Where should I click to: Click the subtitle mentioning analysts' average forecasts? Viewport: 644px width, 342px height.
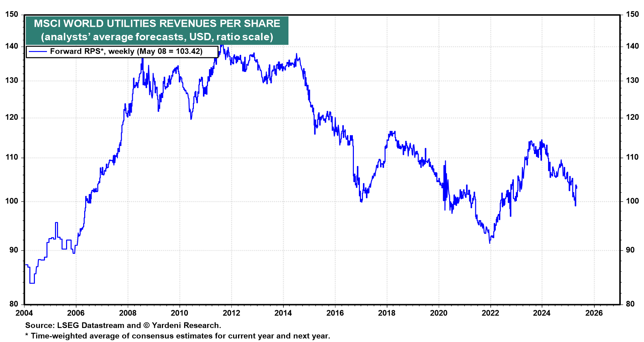(x=157, y=37)
